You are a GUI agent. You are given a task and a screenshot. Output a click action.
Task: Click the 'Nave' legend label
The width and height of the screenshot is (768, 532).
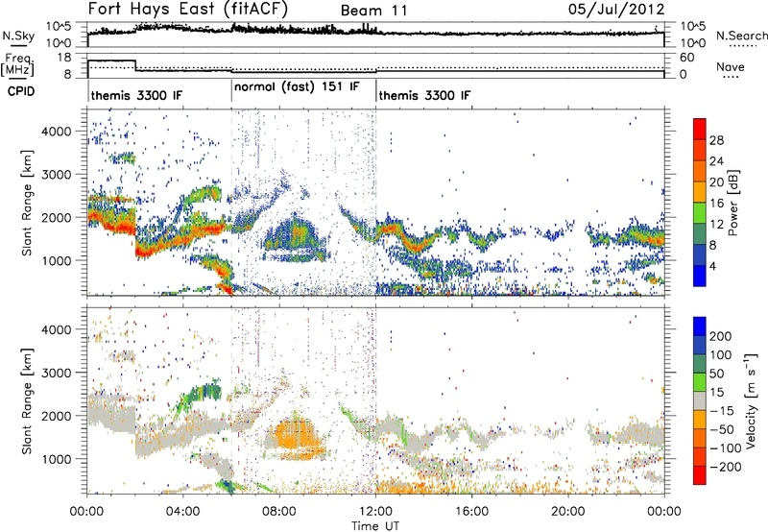click(x=731, y=67)
